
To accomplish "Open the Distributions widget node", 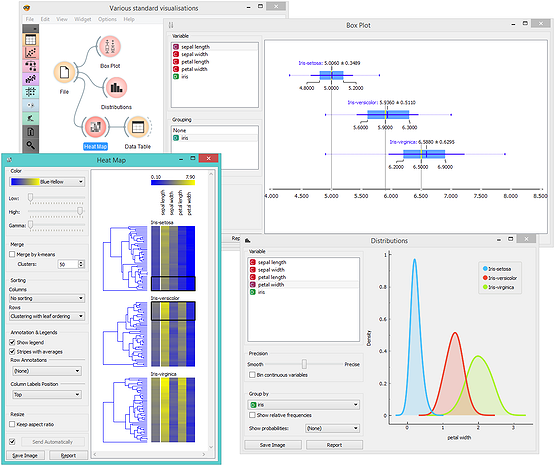I will point(116,87).
